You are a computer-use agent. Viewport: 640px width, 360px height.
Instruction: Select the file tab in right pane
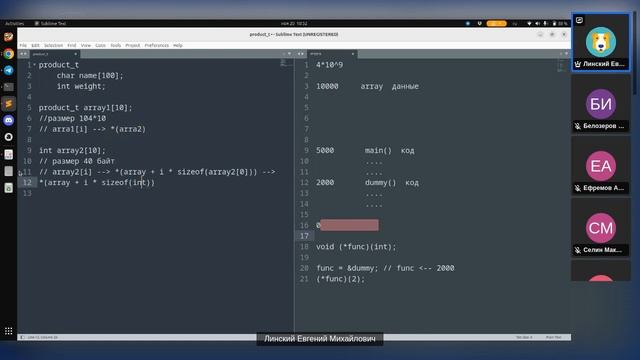(331, 54)
